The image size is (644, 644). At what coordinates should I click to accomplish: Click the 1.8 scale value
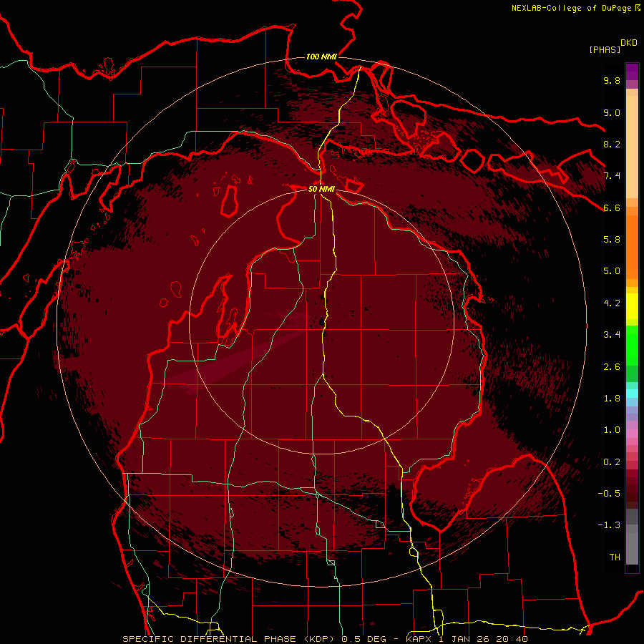(x=612, y=399)
